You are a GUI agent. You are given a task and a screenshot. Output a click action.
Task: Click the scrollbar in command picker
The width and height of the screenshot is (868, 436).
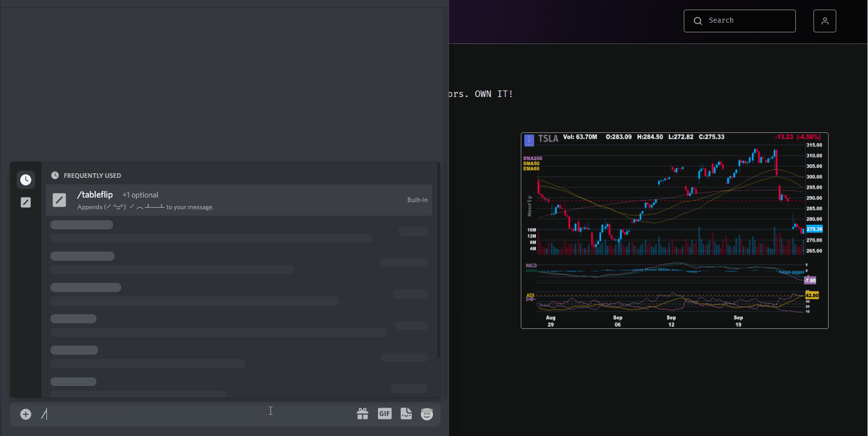tap(439, 260)
